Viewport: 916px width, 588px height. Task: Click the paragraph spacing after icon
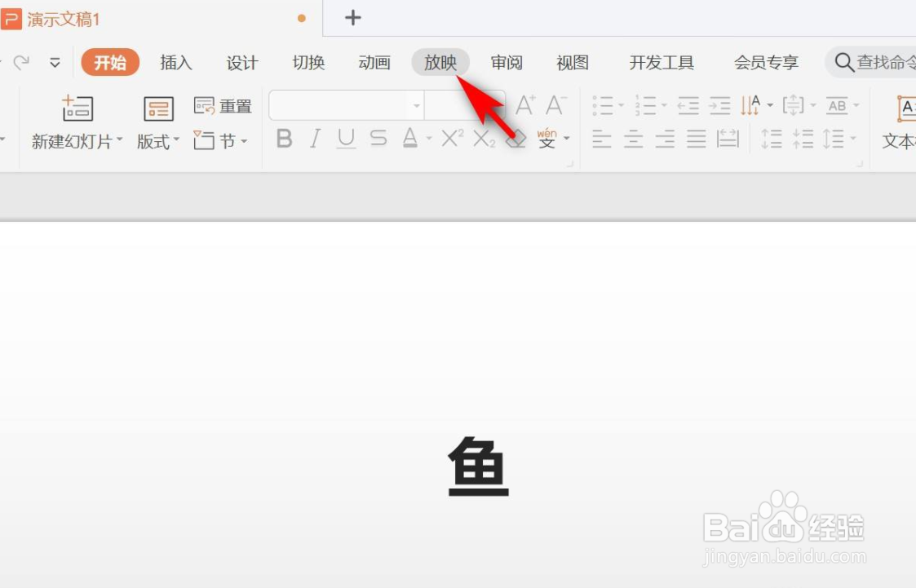pos(803,139)
